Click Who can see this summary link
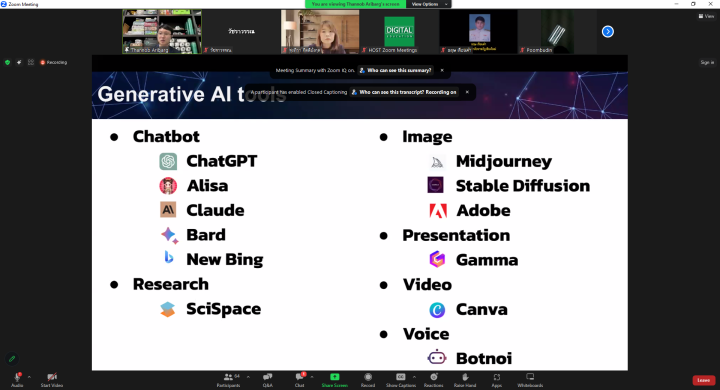Screen dimensions: 720x390 coord(396,70)
